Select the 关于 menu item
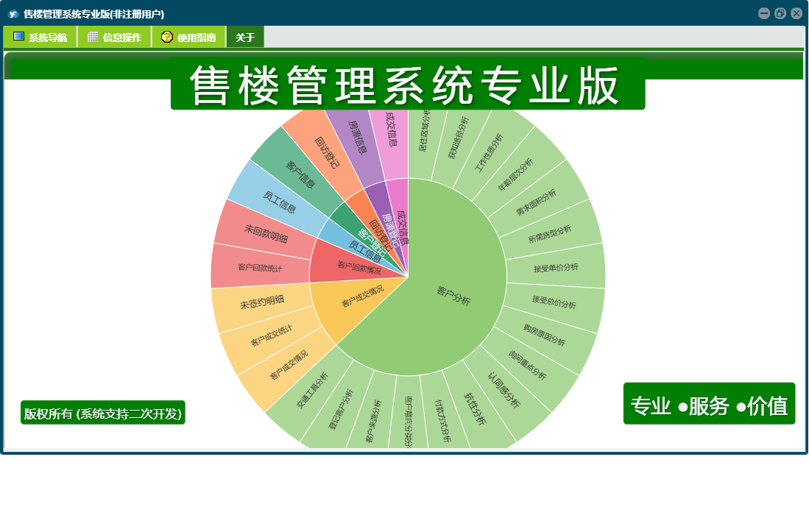Image resolution: width=809 pixels, height=532 pixels. pyautogui.click(x=245, y=37)
